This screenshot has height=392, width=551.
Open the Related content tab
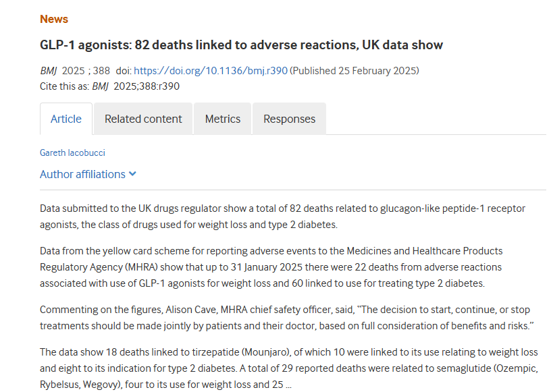coord(143,119)
